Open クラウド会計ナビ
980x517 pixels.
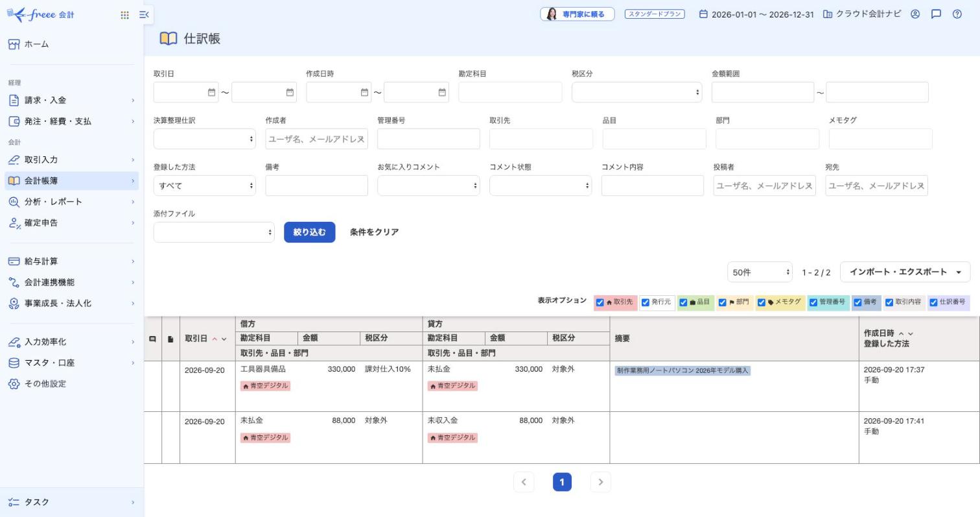point(862,14)
